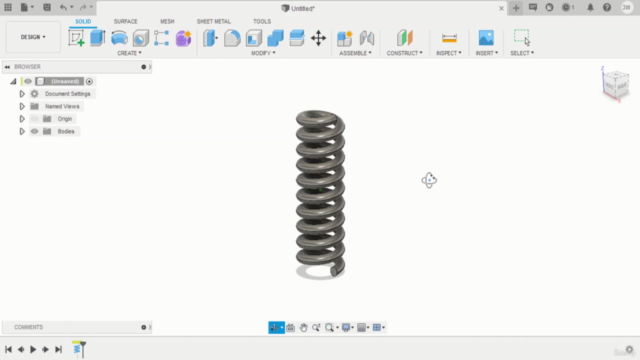The height and width of the screenshot is (360, 640).
Task: Switch to the SHEET METAL tab
Action: coord(213,21)
